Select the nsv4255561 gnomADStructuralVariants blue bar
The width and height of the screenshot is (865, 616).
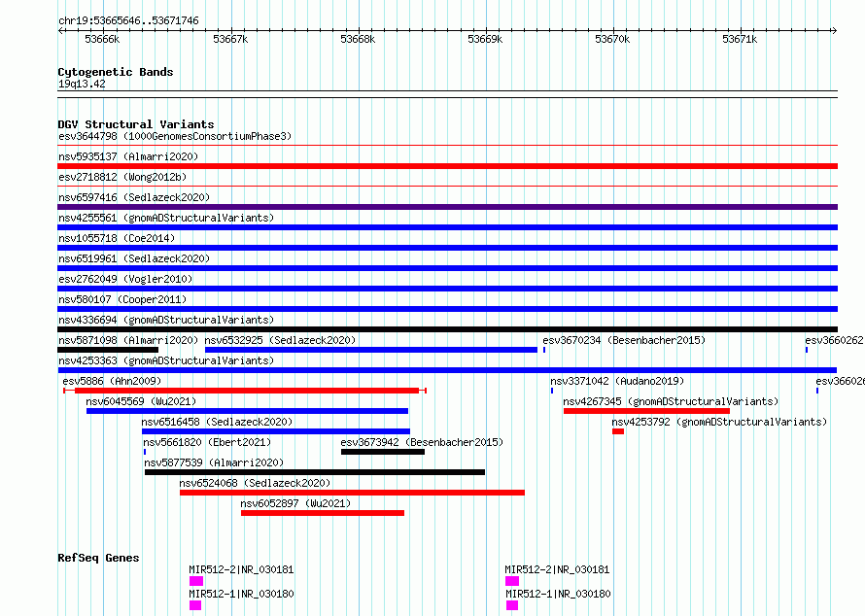coord(447,227)
